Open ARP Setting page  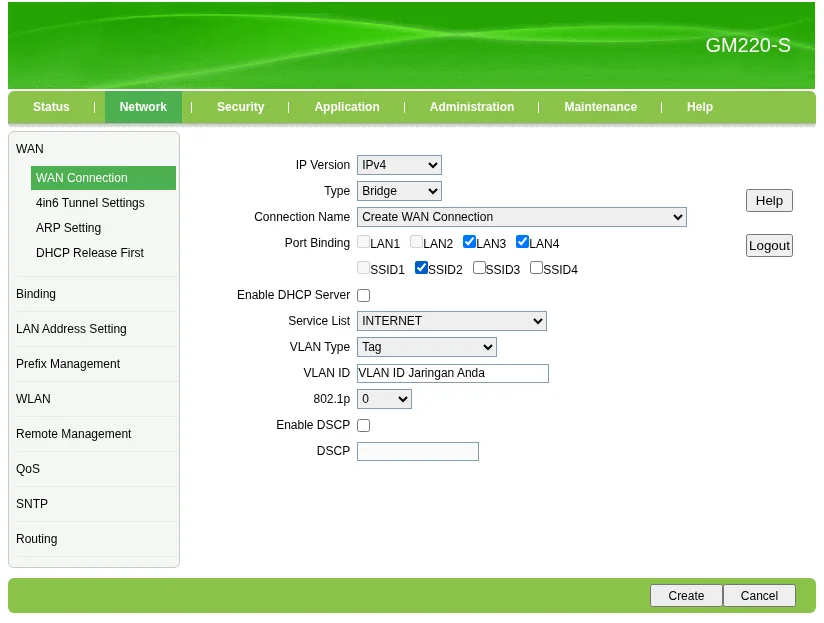68,227
